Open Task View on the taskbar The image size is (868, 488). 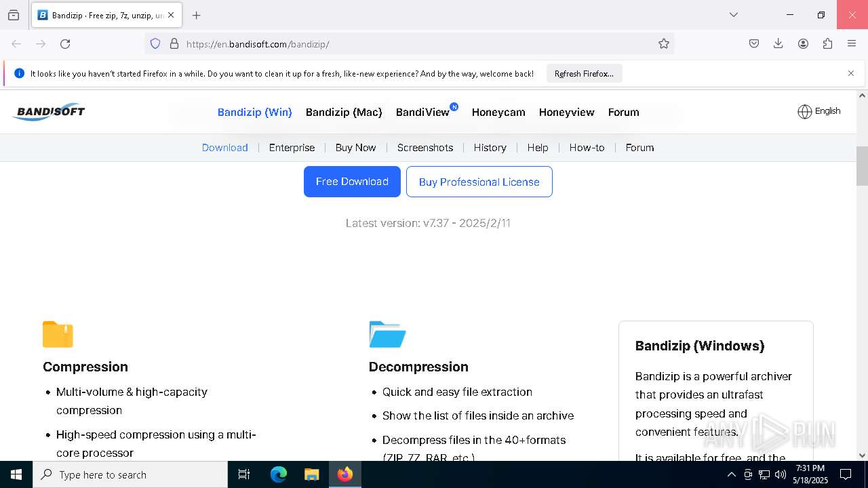(244, 474)
